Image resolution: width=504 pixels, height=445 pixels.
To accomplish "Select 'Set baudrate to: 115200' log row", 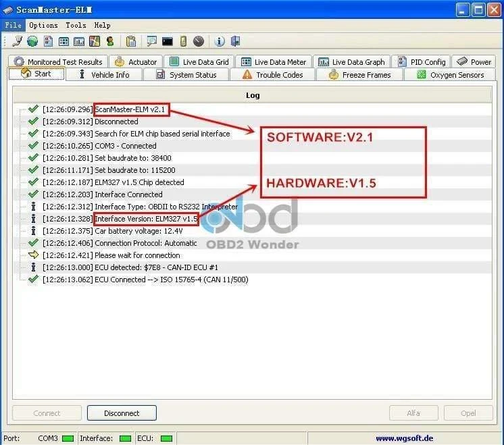I will 253,170.
